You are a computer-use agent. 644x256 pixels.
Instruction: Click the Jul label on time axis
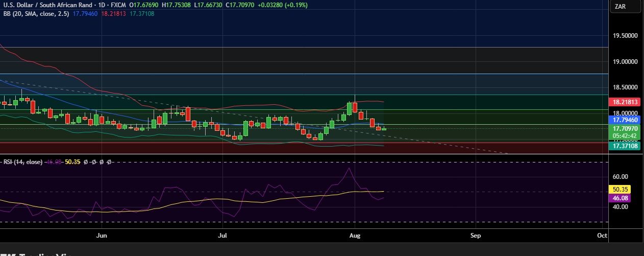[222, 236]
